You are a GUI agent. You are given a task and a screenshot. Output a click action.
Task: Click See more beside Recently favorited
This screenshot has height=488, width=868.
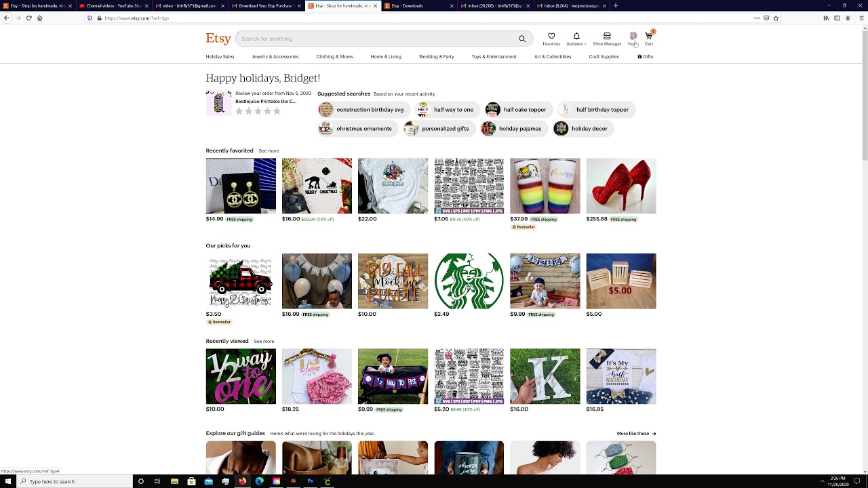[269, 151]
